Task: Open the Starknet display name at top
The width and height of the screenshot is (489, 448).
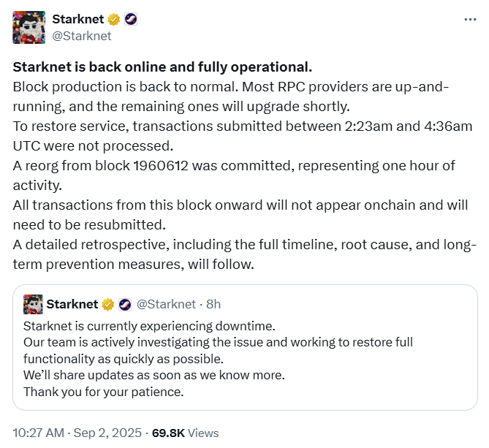Action: click(77, 20)
